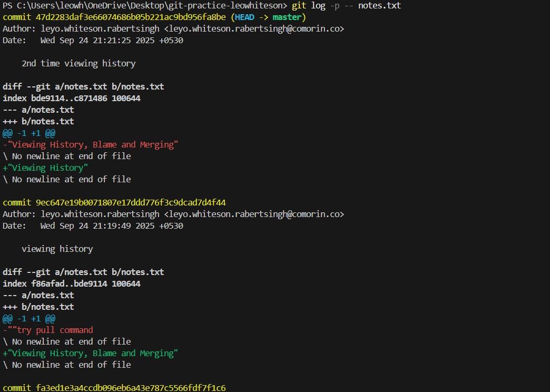The image size is (550, 392).
Task: Click the "2nd time viewing history" commit message
Action: click(x=78, y=64)
